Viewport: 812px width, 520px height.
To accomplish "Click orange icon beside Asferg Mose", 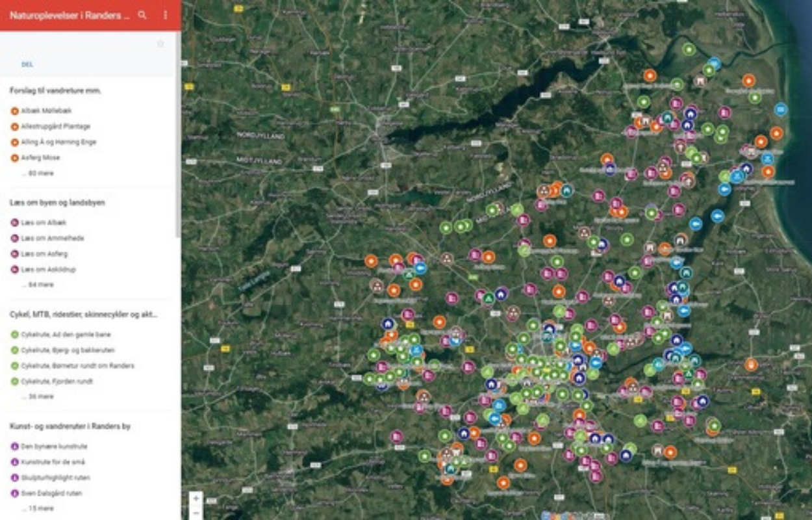I will (14, 158).
